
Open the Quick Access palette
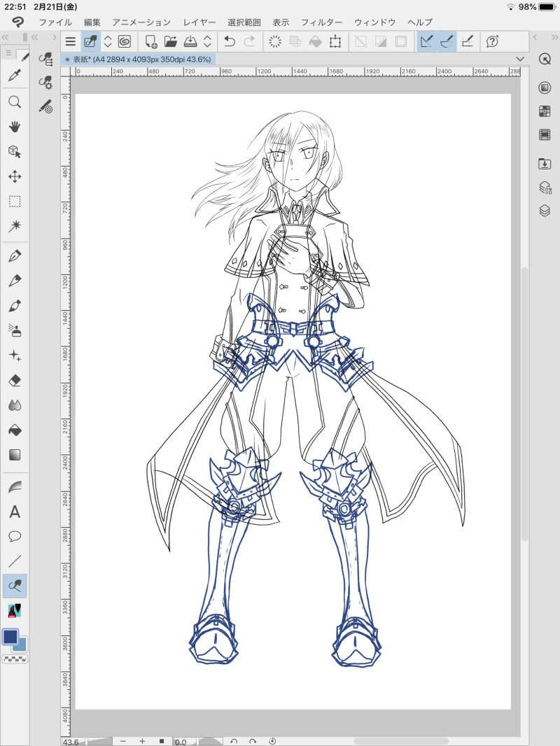(545, 59)
